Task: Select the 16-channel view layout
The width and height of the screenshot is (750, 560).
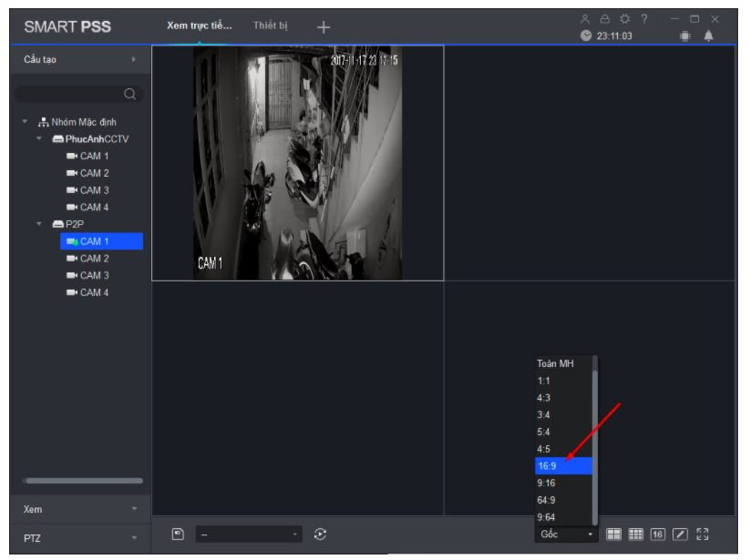Action: [x=658, y=535]
